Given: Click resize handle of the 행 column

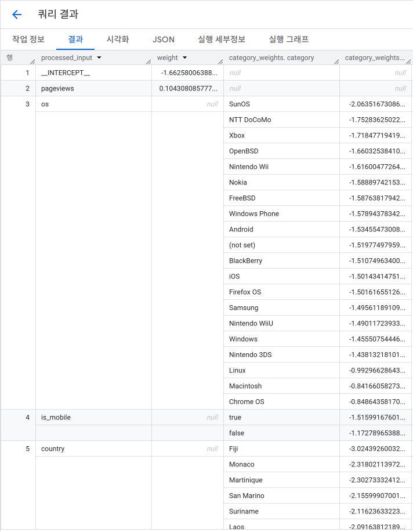Looking at the screenshot, I should tap(32, 61).
